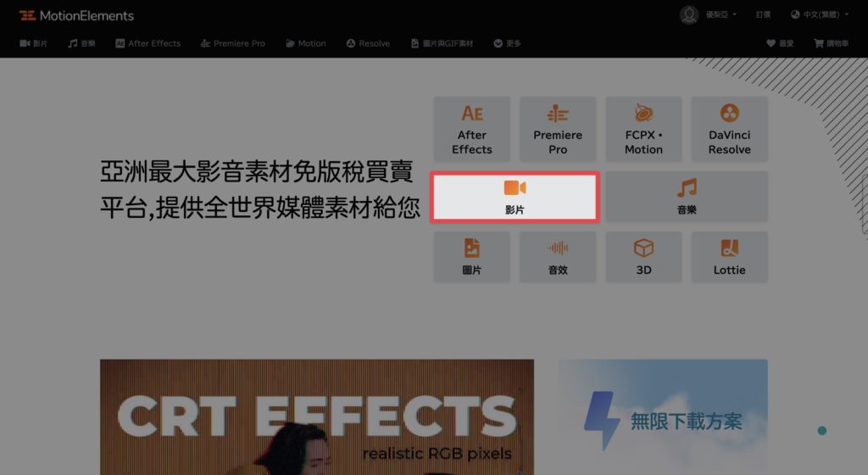Select the After Effects category tile
The height and width of the screenshot is (475, 868).
(471, 129)
